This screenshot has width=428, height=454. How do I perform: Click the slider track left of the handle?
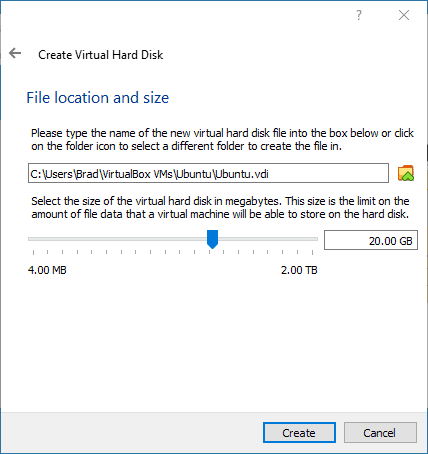pos(117,239)
